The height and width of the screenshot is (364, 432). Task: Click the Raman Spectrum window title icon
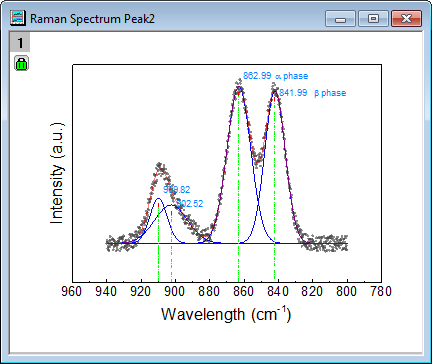click(x=18, y=18)
